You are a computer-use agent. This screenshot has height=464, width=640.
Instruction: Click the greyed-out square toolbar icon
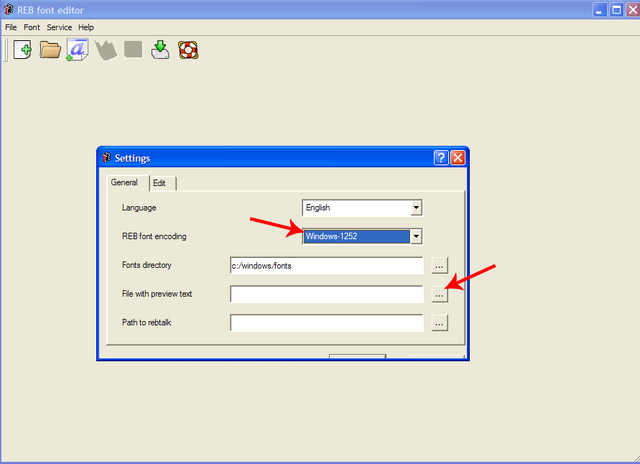(133, 49)
